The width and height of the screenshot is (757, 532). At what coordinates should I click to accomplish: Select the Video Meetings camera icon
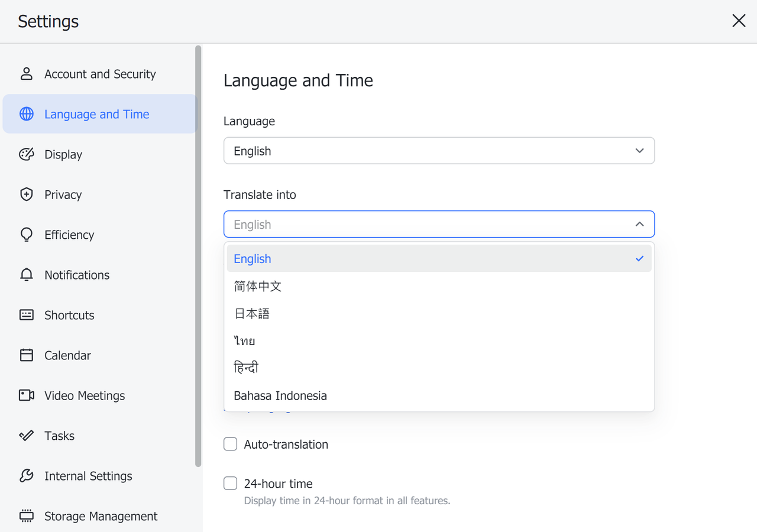[x=26, y=395]
